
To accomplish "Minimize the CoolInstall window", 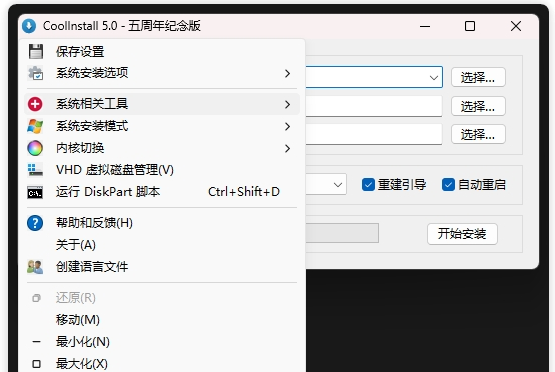I will [x=425, y=26].
